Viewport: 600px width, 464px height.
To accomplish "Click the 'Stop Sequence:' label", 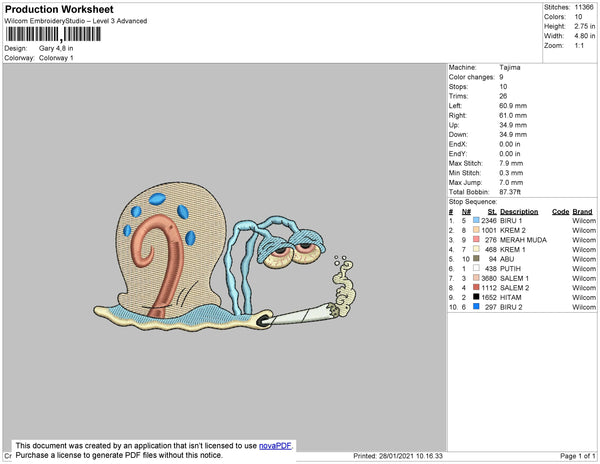I will point(473,202).
